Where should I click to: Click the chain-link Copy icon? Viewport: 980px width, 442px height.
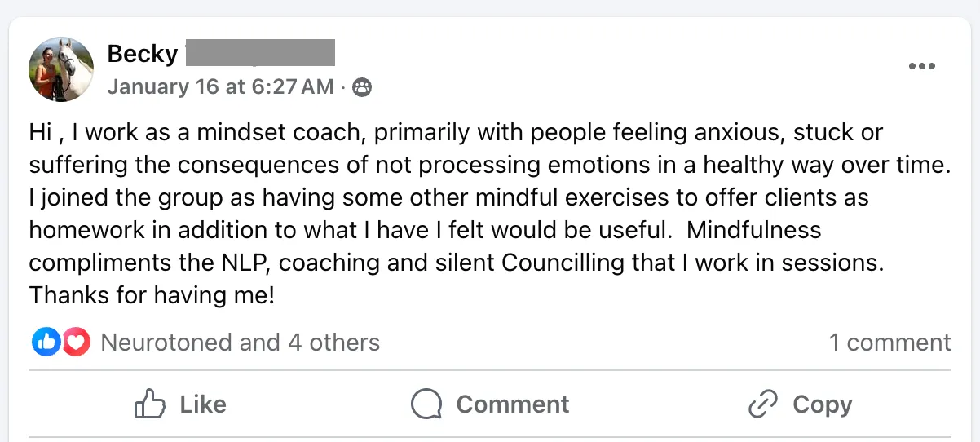(764, 404)
